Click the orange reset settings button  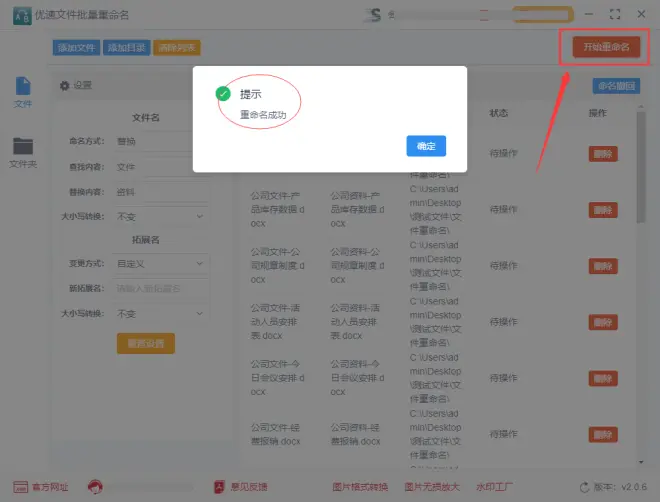tap(146, 343)
